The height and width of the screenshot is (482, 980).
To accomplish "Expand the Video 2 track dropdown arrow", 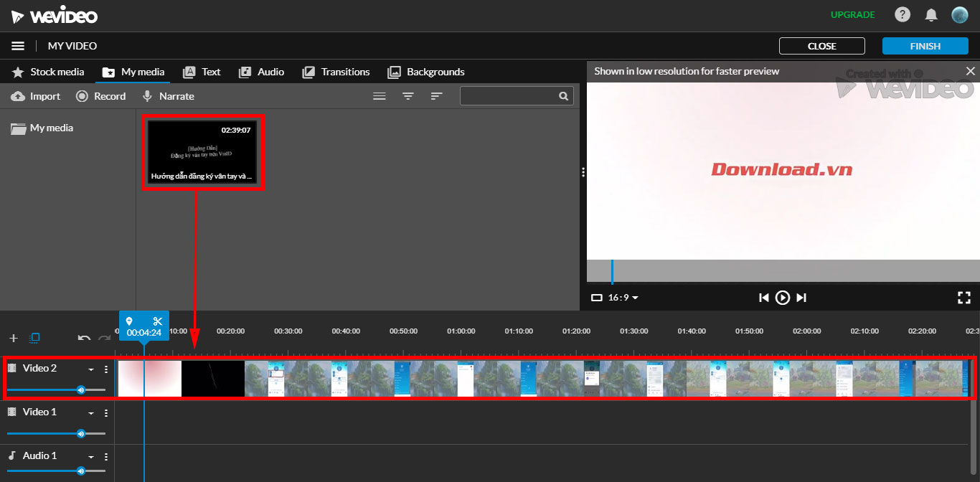I will coord(91,369).
